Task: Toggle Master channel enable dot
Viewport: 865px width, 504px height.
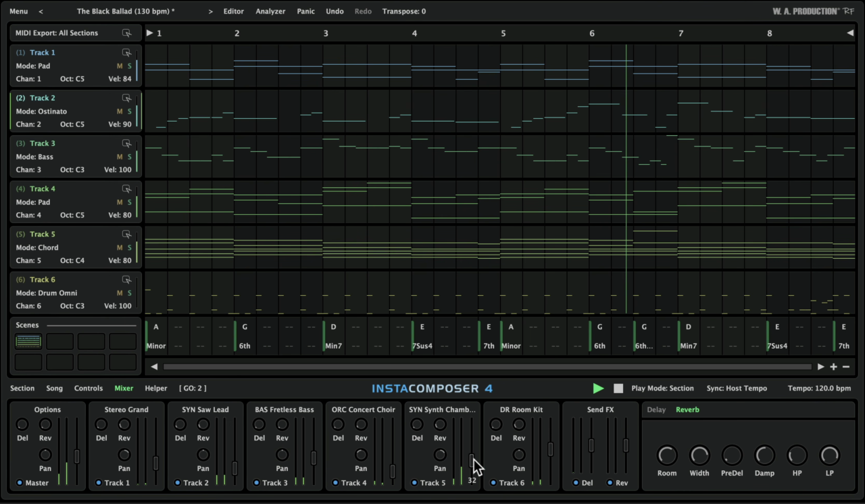Action: (x=20, y=483)
